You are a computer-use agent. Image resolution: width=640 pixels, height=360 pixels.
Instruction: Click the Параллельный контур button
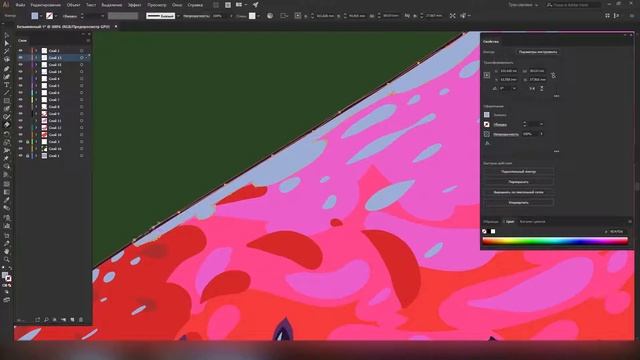coord(519,171)
